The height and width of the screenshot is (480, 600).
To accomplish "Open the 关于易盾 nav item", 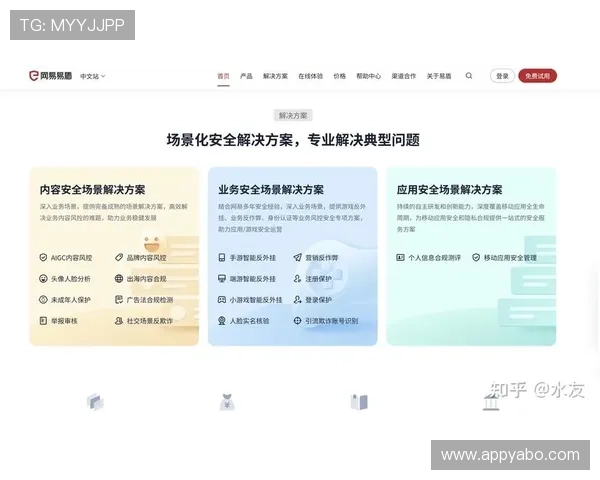I will (x=439, y=76).
